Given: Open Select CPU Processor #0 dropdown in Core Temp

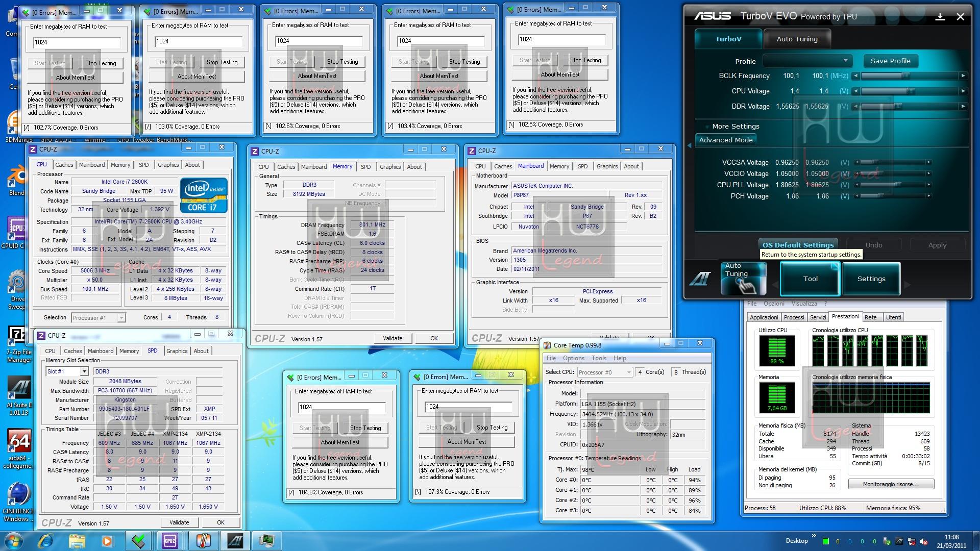Looking at the screenshot, I should click(605, 372).
